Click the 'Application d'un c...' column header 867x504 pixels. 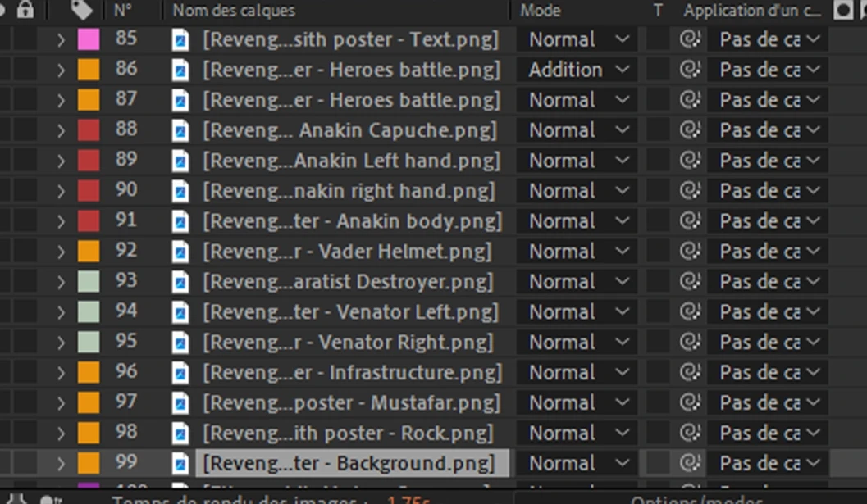(x=752, y=11)
